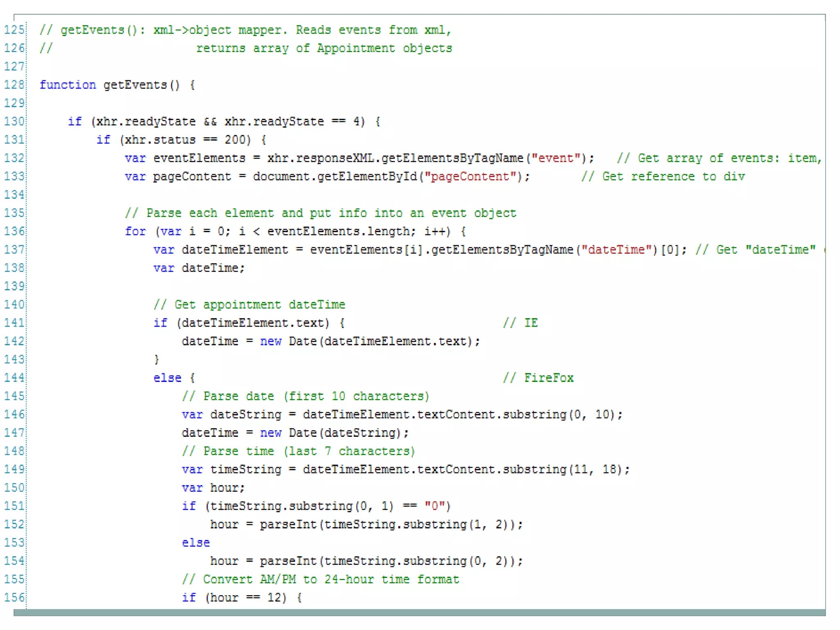
Task: Click the 'else' keyword on line 144
Action: coord(167,378)
